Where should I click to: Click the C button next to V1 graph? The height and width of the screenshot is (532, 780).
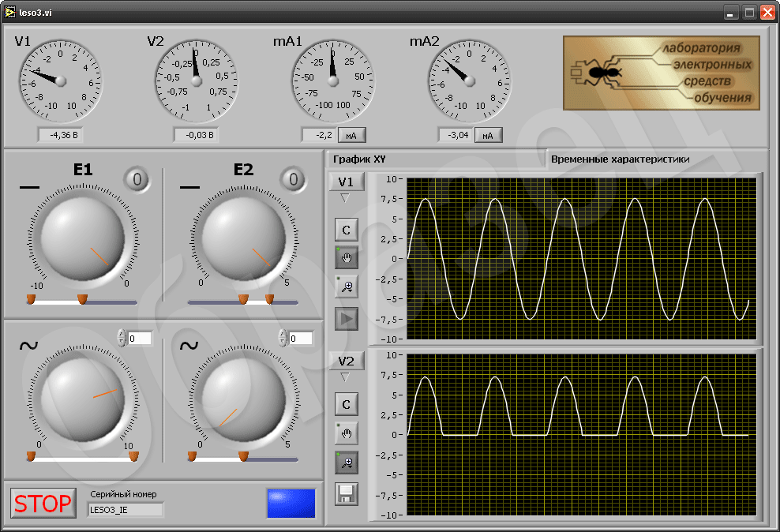[x=347, y=230]
